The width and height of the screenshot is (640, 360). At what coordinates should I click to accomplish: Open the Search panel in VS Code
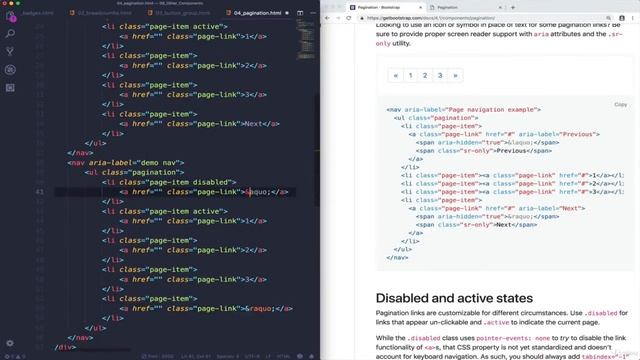point(10,33)
